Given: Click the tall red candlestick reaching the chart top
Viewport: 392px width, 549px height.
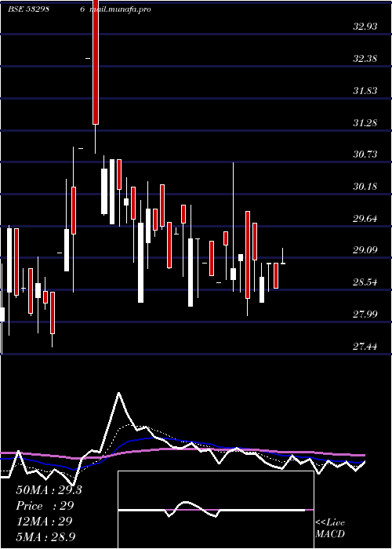Looking at the screenshot, I should (x=96, y=62).
